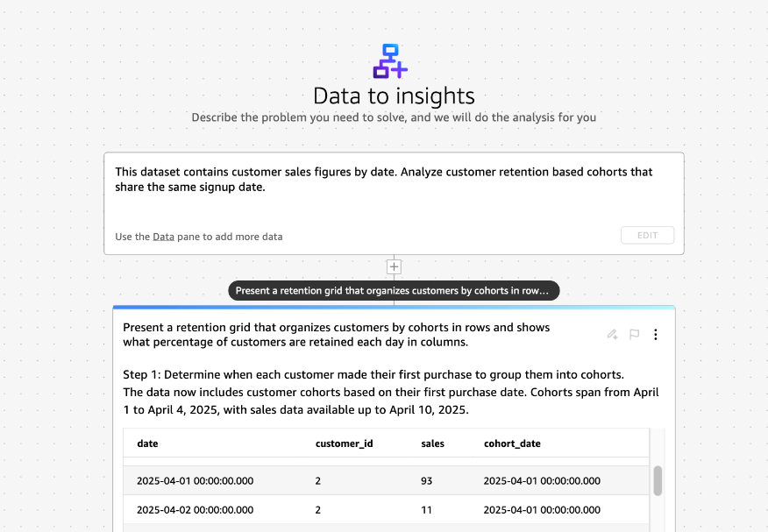Viewport: 768px width, 532px height.
Task: Click the Data to insights flowchart logo
Action: click(390, 61)
